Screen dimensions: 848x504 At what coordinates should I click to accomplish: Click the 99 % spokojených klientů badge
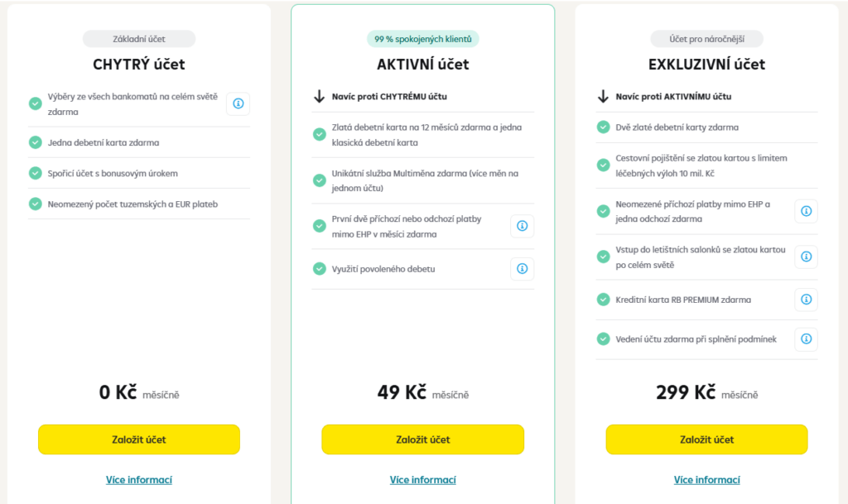[x=422, y=38]
